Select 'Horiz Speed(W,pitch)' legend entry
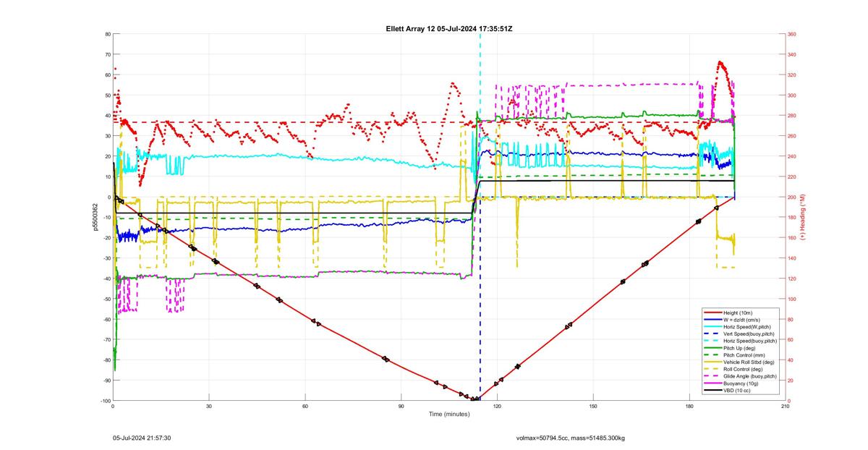Viewport: 868px width, 450px height. pyautogui.click(x=748, y=327)
